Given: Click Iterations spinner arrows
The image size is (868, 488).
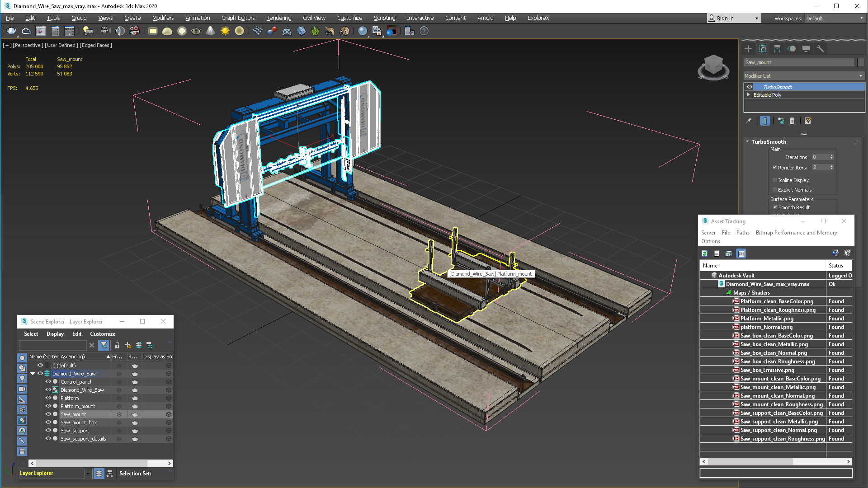Looking at the screenshot, I should point(831,157).
